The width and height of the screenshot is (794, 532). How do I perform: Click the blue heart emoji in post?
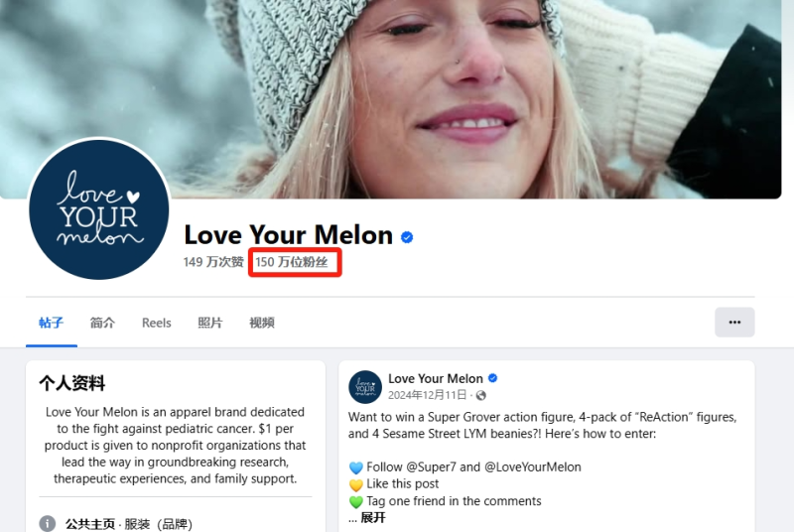356,467
